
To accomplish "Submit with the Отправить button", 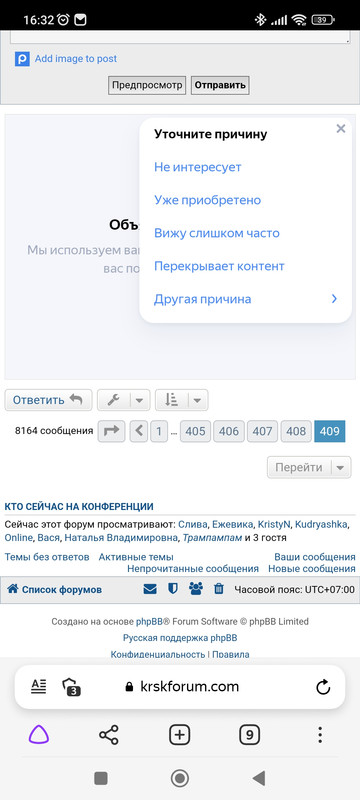I will [x=220, y=85].
